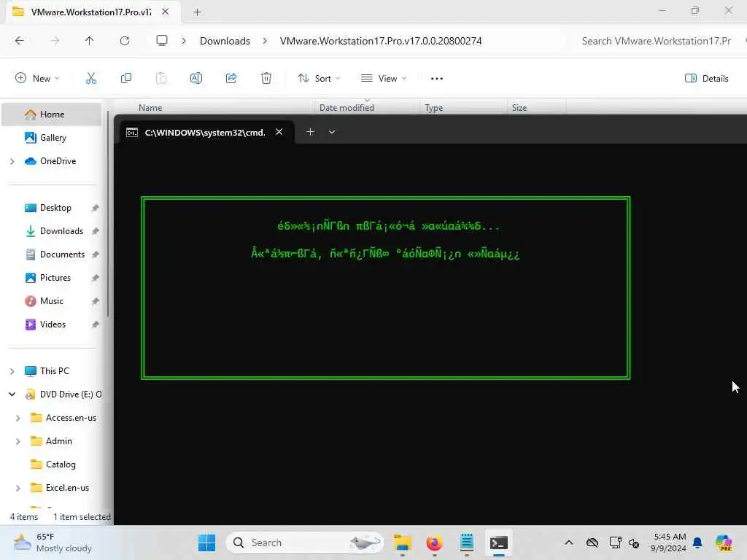This screenshot has height=560, width=747.
Task: Select the cmd.exe terminal tab
Action: (x=205, y=133)
